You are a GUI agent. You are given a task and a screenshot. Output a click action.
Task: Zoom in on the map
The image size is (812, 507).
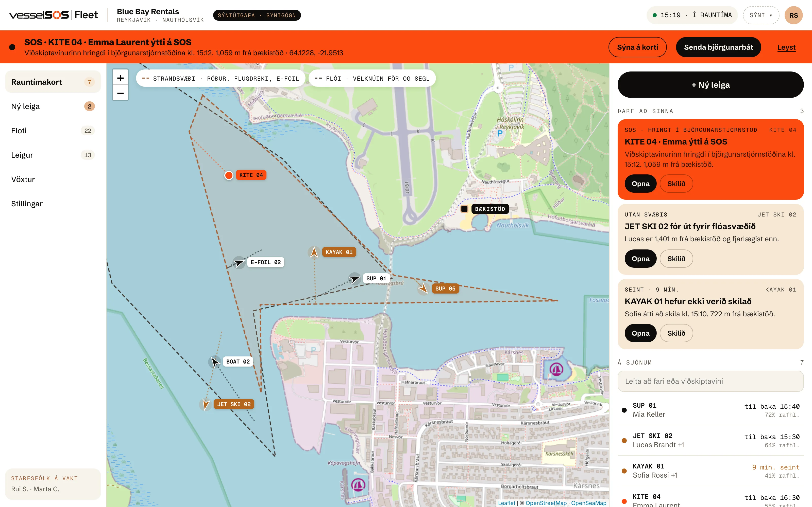(x=120, y=78)
